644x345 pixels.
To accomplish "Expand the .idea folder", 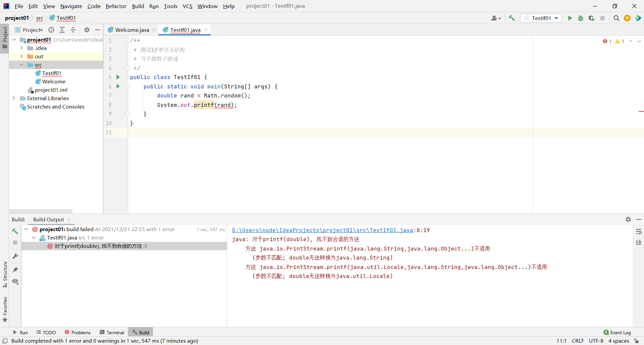I will click(x=21, y=48).
